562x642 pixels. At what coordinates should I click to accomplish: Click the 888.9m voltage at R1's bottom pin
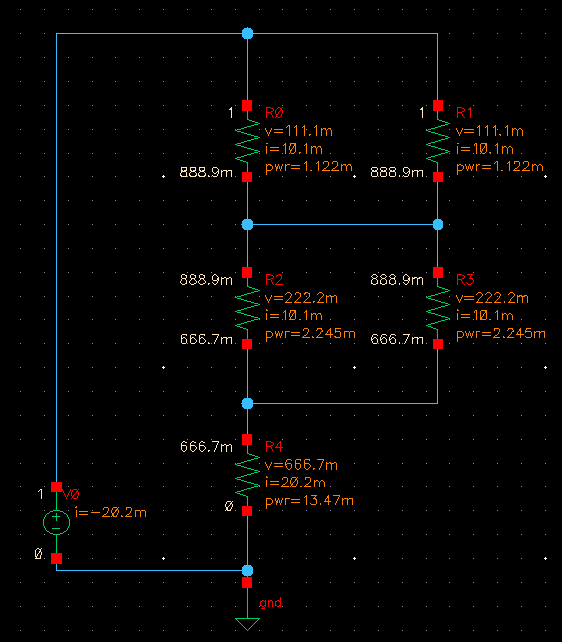(x=397, y=172)
